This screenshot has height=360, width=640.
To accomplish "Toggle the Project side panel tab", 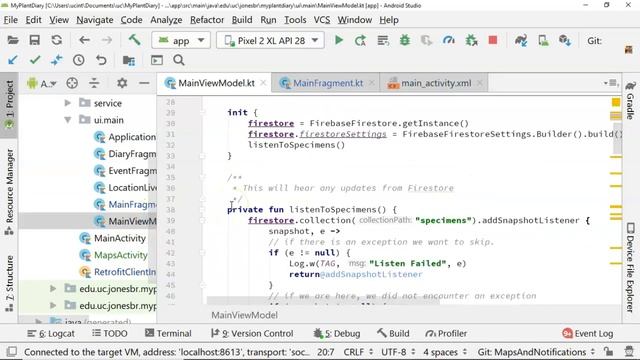I will [9, 105].
